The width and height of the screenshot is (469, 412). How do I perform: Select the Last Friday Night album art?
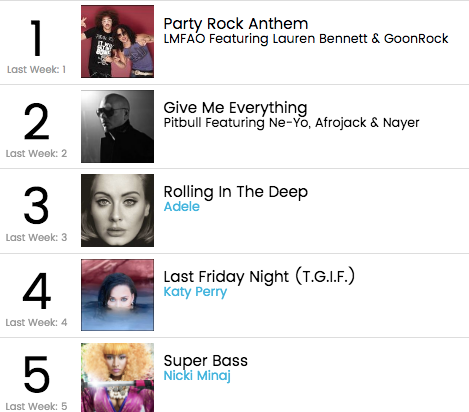click(117, 295)
